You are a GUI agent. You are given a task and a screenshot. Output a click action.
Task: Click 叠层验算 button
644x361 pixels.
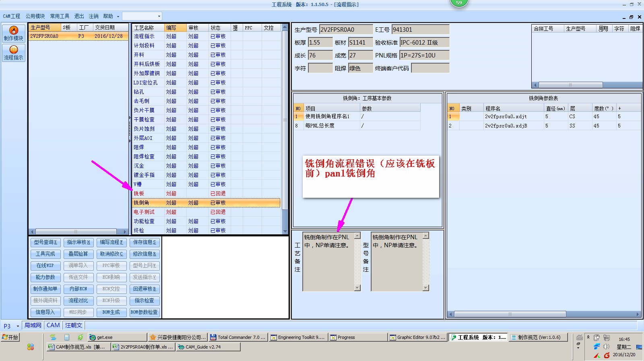(x=78, y=254)
